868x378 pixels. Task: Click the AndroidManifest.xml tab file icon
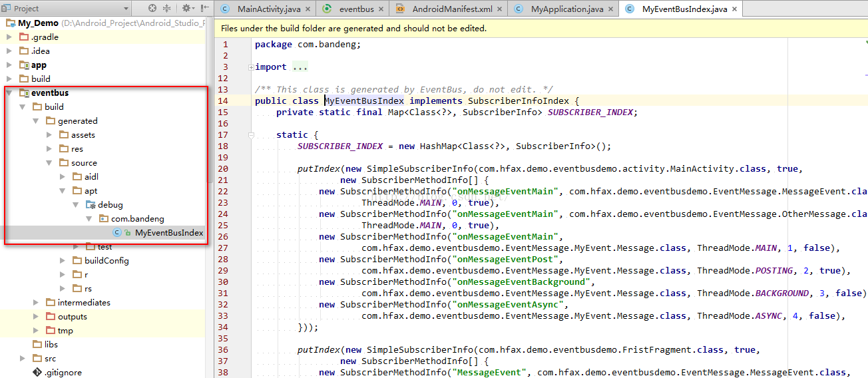coord(400,9)
